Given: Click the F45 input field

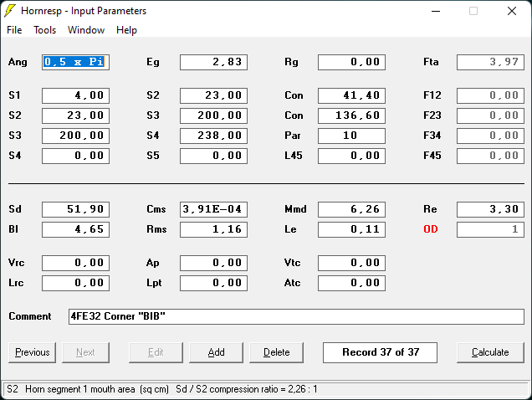Looking at the screenshot, I should tap(490, 156).
